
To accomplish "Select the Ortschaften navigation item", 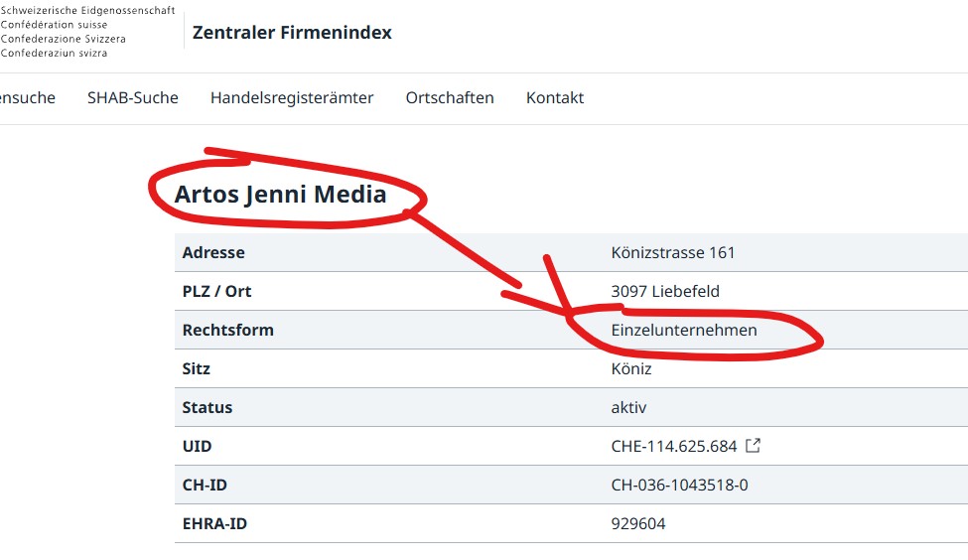I will click(450, 97).
